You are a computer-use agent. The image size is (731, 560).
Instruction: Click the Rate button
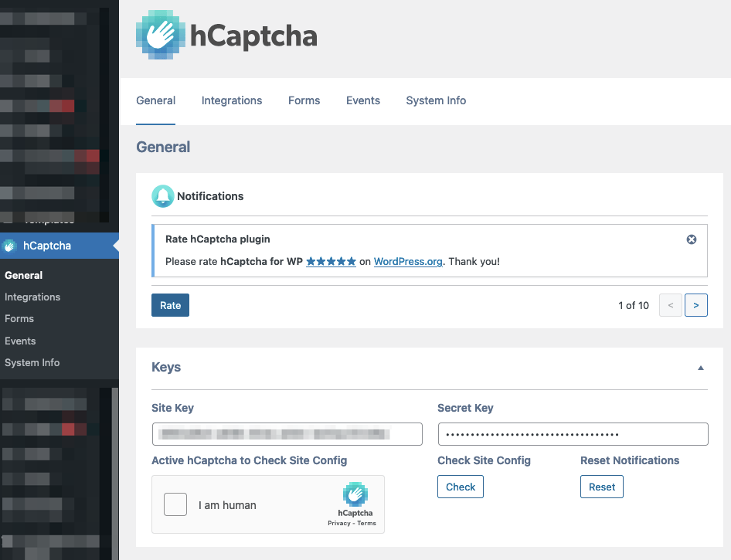(170, 305)
